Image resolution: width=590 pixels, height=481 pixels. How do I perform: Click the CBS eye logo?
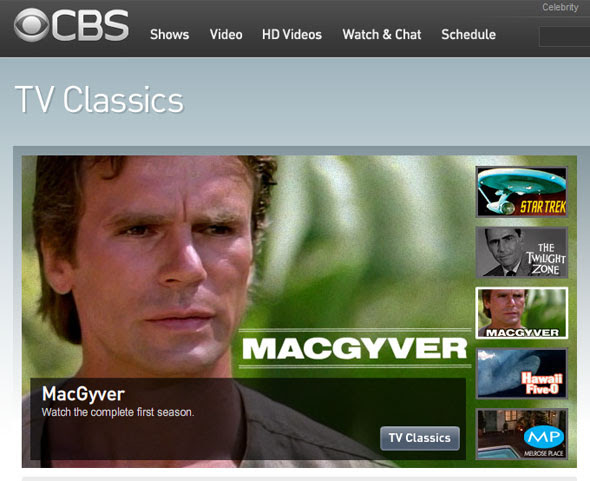click(31, 25)
